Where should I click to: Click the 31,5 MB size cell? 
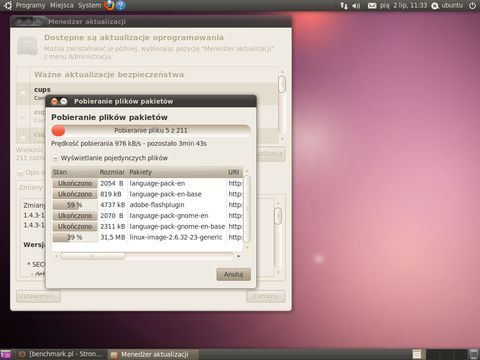[x=113, y=237]
